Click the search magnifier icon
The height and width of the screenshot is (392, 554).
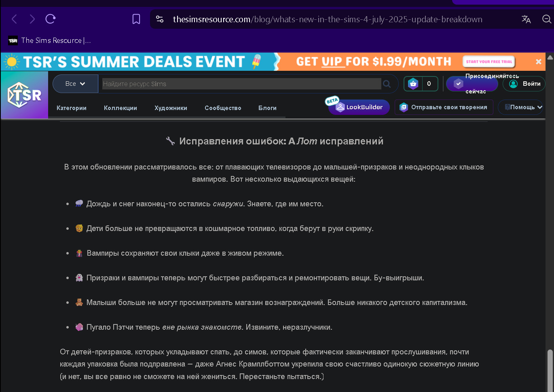pos(387,84)
